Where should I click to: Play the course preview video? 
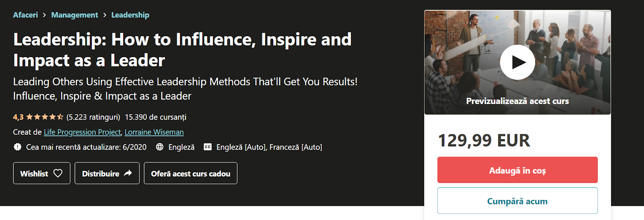tap(517, 62)
